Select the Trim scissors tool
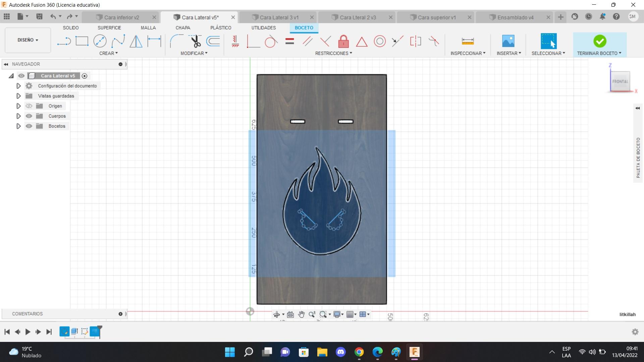The width and height of the screenshot is (644, 362). 195,41
